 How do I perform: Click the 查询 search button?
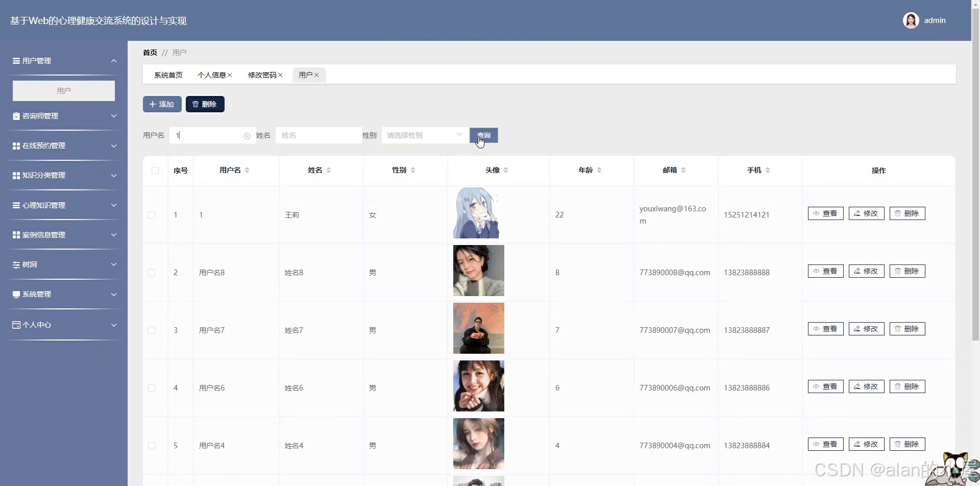(484, 135)
